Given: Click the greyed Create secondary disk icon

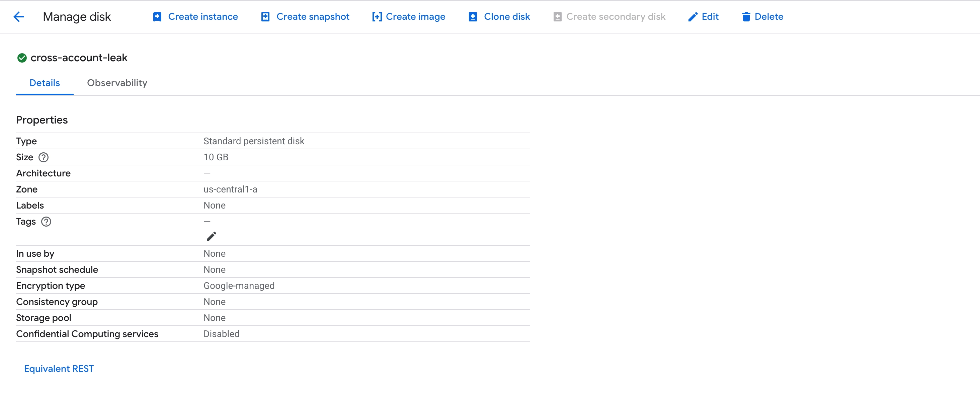Looking at the screenshot, I should pos(557,17).
